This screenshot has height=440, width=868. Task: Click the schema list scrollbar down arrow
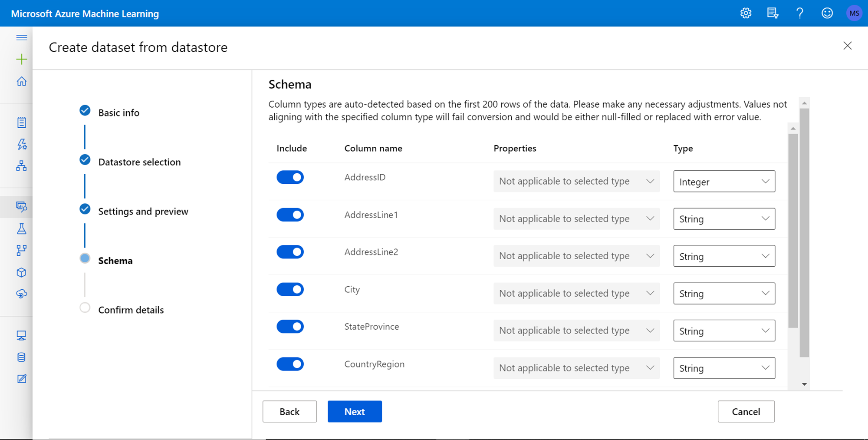coord(804,384)
